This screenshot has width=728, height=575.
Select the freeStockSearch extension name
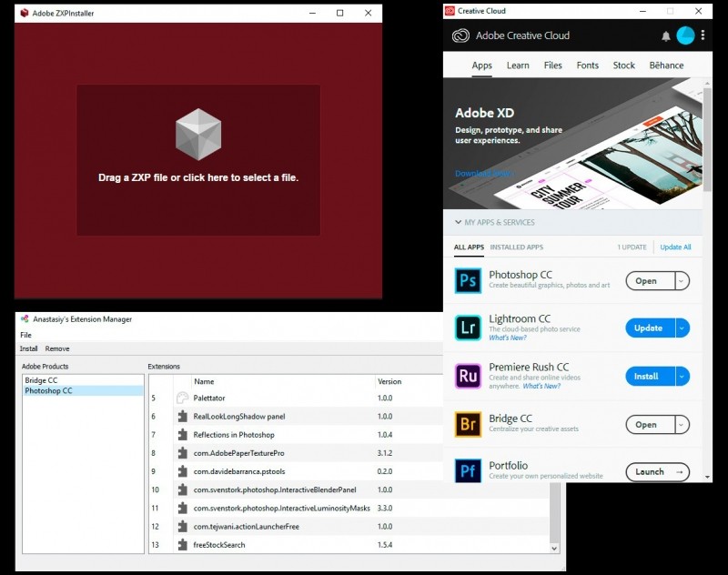[x=219, y=545]
